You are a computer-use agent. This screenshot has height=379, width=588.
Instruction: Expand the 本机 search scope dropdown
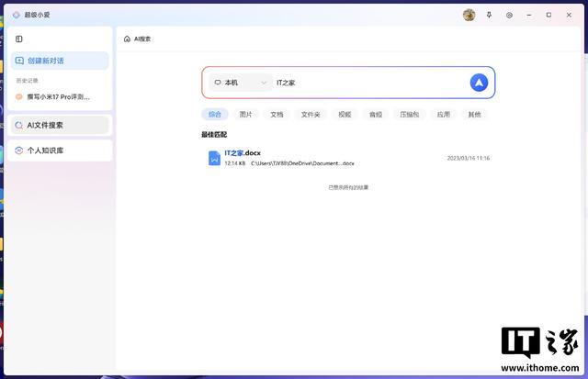pyautogui.click(x=241, y=83)
